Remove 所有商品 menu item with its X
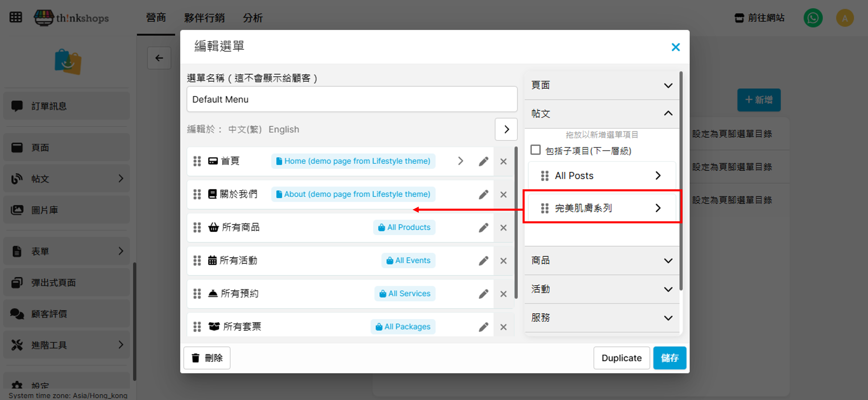The width and height of the screenshot is (868, 400). (x=503, y=228)
